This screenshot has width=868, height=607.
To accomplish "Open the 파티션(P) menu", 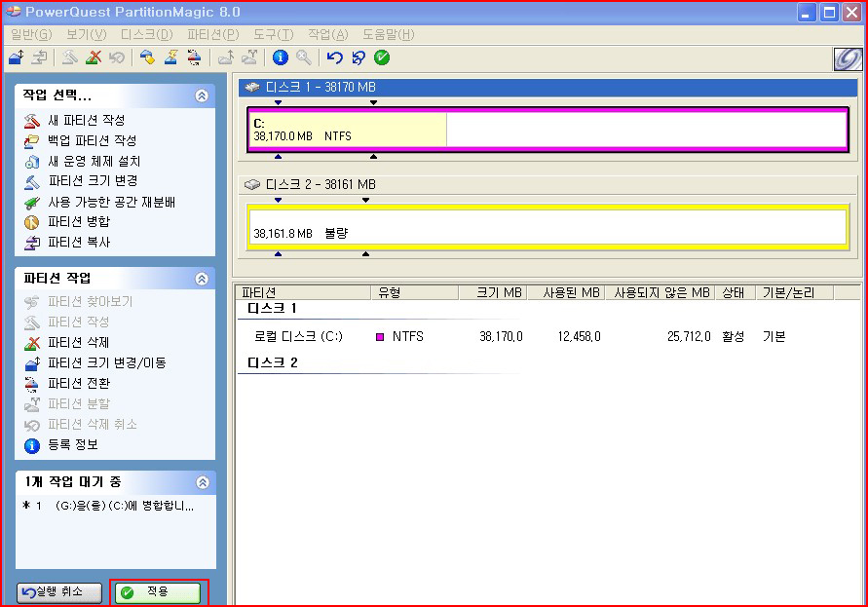I will 213,34.
